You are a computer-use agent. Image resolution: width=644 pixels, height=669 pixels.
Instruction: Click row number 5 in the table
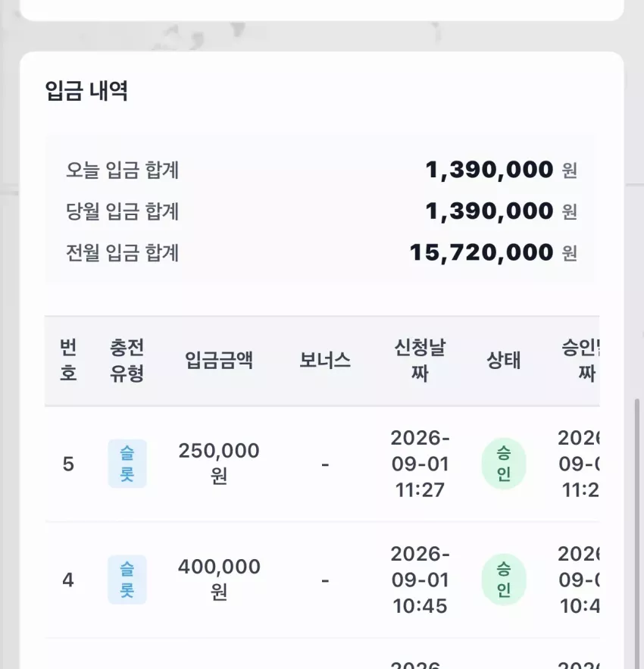point(68,464)
